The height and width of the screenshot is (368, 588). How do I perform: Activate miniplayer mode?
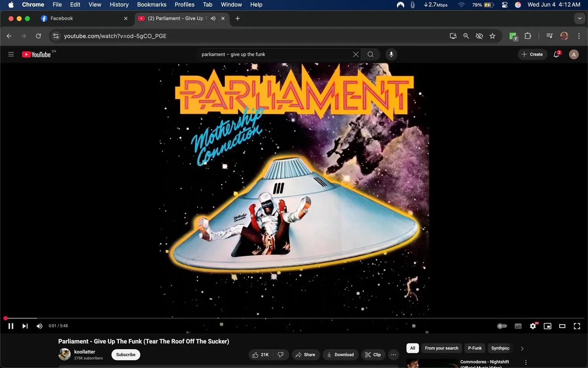pyautogui.click(x=547, y=326)
